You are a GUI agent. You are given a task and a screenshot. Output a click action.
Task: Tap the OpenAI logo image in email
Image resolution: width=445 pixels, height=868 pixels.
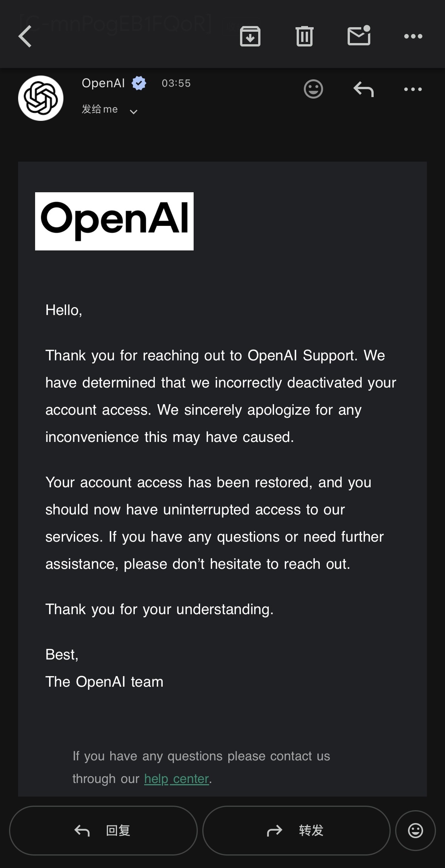click(114, 221)
